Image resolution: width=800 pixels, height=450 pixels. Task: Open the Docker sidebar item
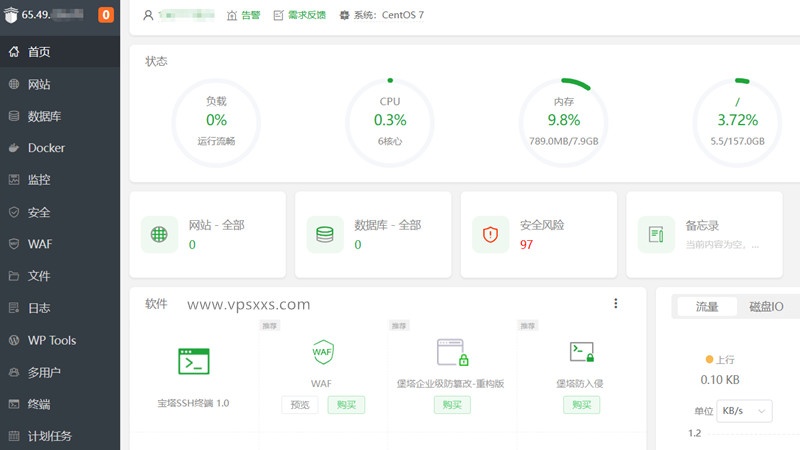(60, 148)
